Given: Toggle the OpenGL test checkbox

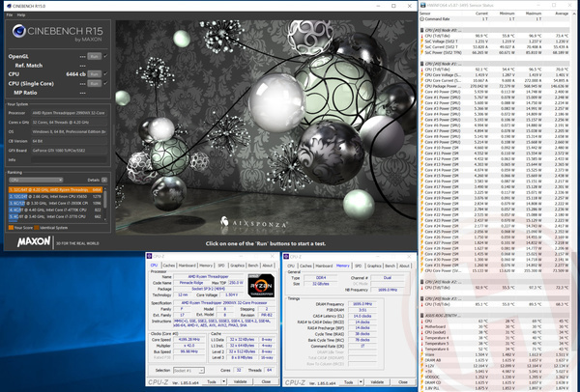Looking at the screenshot, I should (105, 57).
